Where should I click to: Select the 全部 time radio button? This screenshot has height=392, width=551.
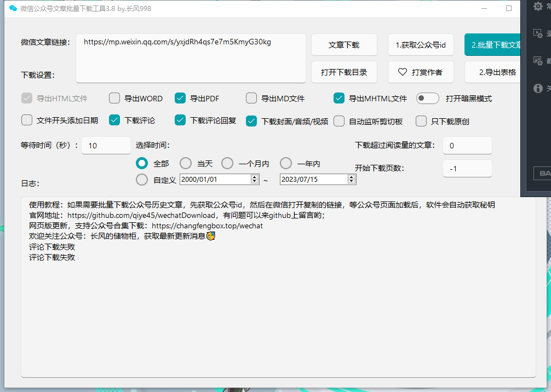(142, 163)
